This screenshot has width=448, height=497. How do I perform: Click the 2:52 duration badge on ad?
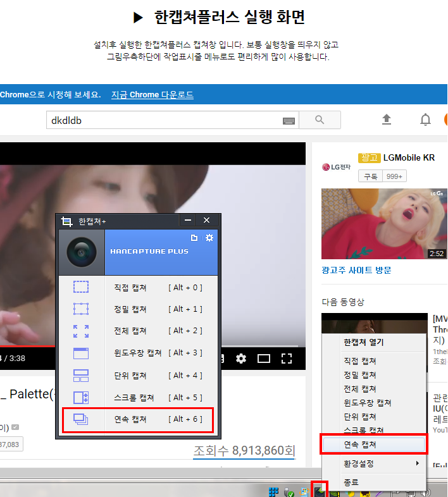tap(437, 254)
